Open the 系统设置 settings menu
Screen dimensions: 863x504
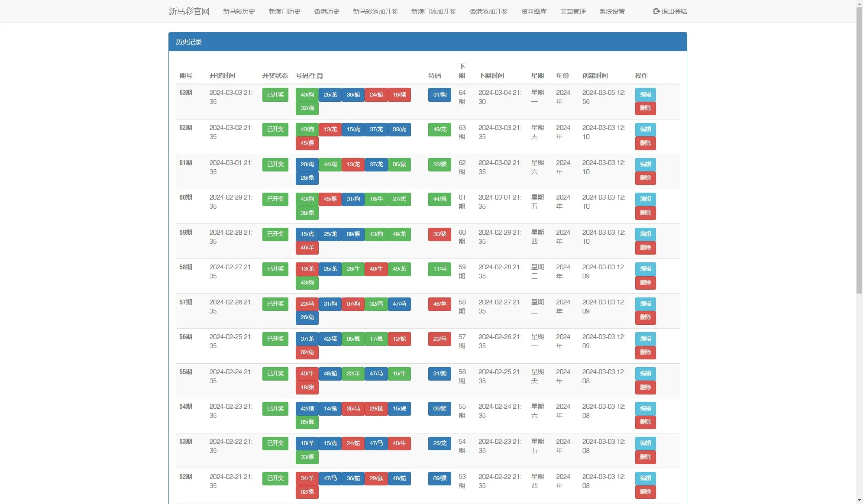click(x=612, y=12)
